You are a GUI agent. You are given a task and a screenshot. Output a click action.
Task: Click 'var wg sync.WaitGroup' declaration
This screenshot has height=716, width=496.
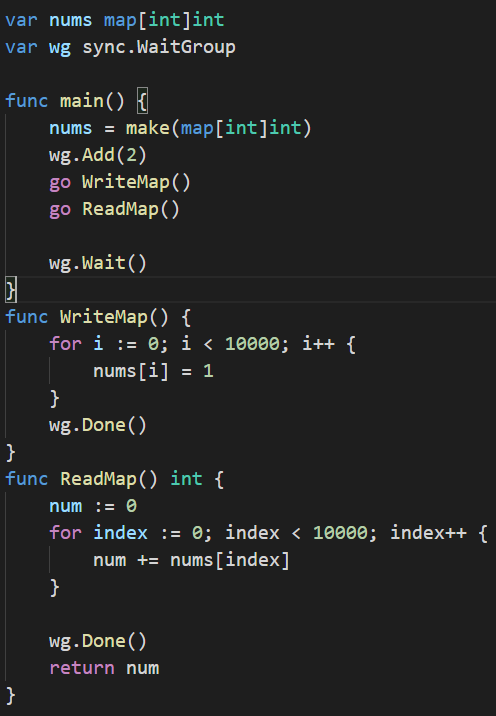tap(120, 47)
